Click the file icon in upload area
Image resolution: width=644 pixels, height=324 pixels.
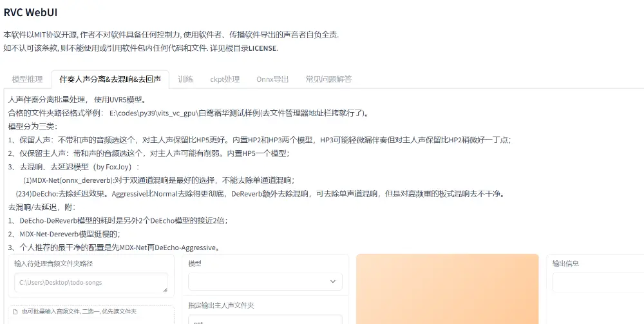[15, 312]
